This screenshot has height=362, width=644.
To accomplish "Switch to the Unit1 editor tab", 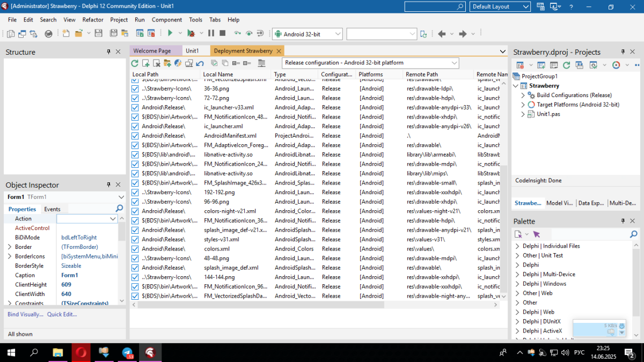I will (x=192, y=51).
